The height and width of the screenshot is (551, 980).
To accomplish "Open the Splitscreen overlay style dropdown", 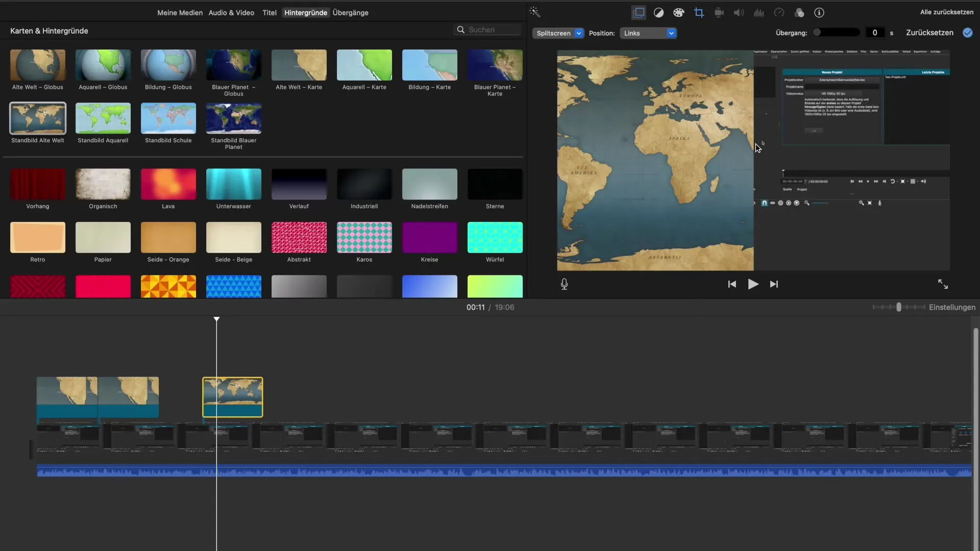I will click(x=558, y=33).
